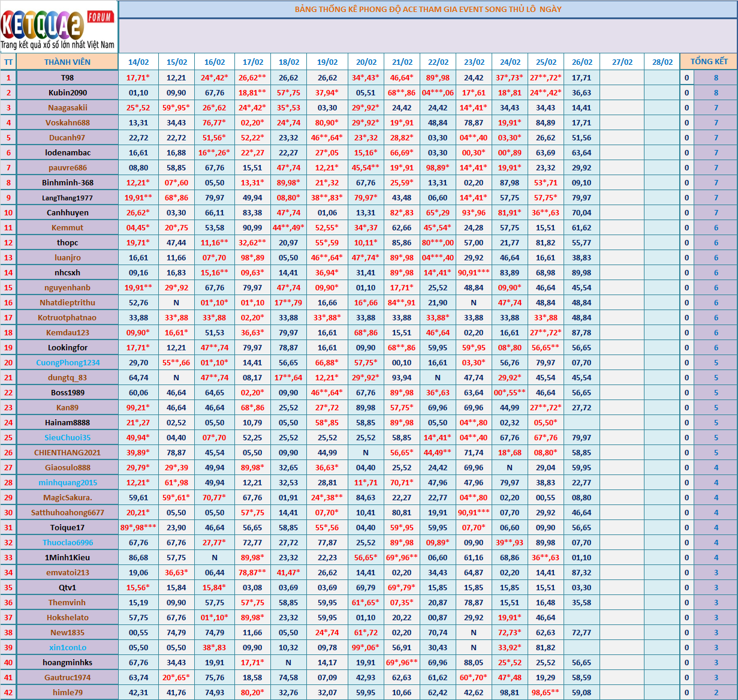Click member name 'CuongPhong1234'
Screen dimensions: 738x700
(67, 362)
